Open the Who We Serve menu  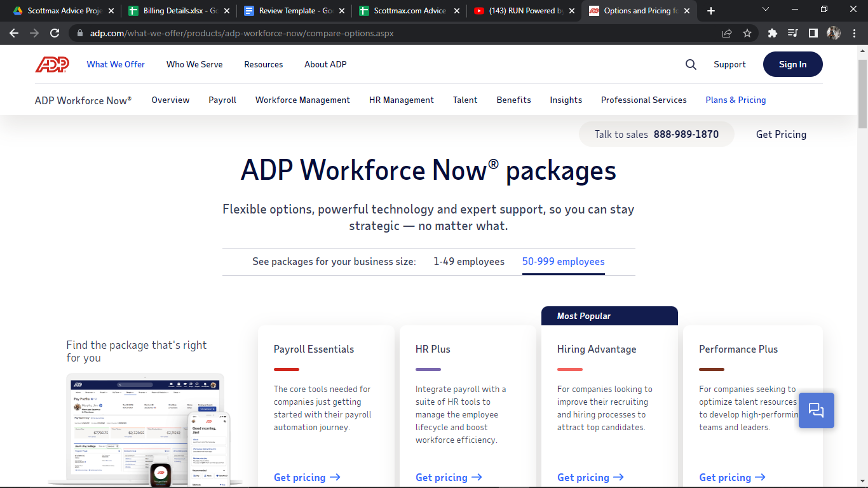point(194,64)
